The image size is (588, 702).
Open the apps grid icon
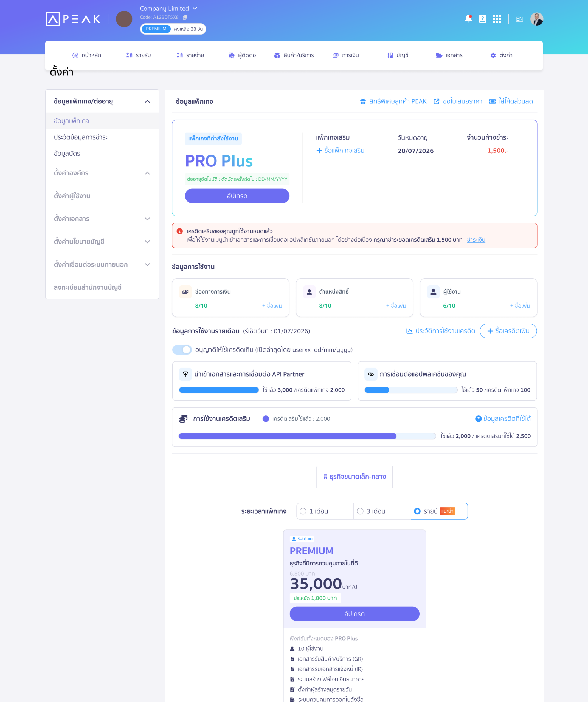pos(497,19)
